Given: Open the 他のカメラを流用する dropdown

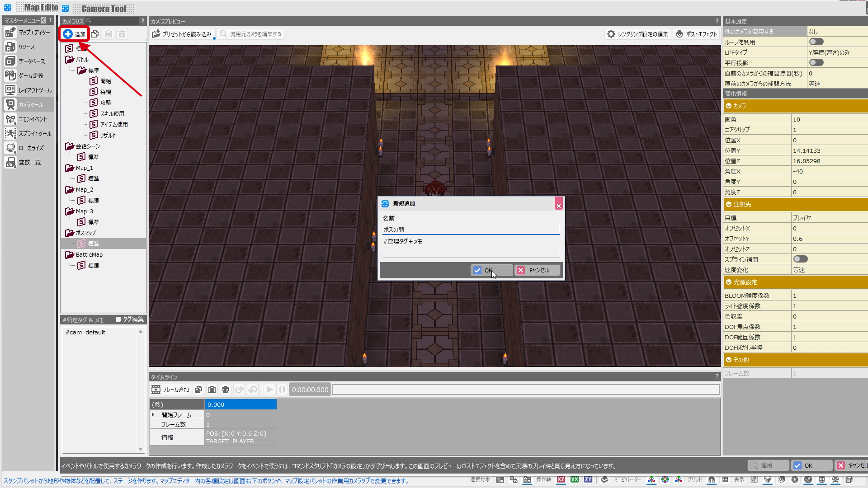Looking at the screenshot, I should click(x=837, y=32).
